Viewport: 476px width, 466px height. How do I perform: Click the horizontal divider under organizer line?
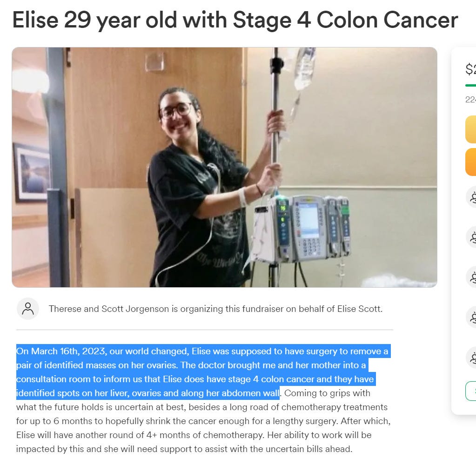pyautogui.click(x=205, y=330)
